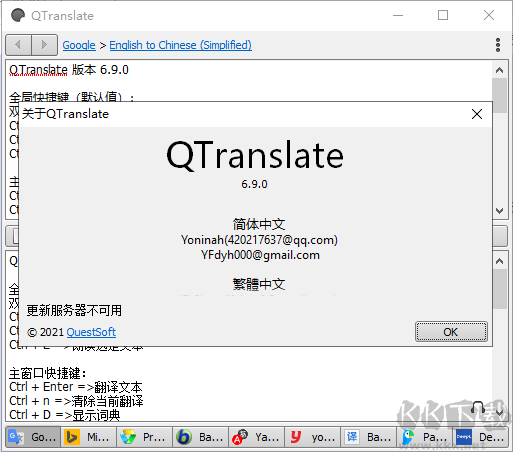The width and height of the screenshot is (513, 452).
Task: Select the Papago service tab
Action: (x=424, y=437)
